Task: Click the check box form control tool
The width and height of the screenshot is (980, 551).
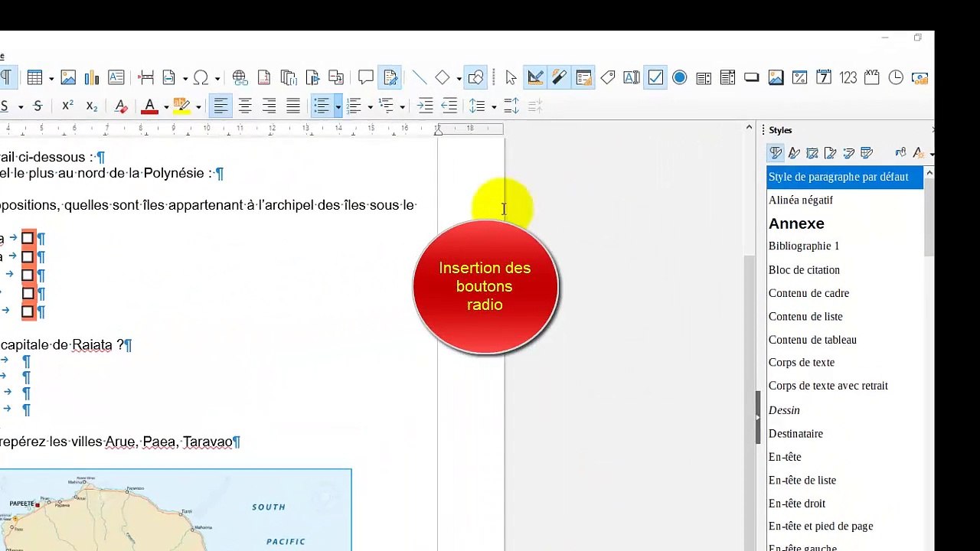Action: 655,77
